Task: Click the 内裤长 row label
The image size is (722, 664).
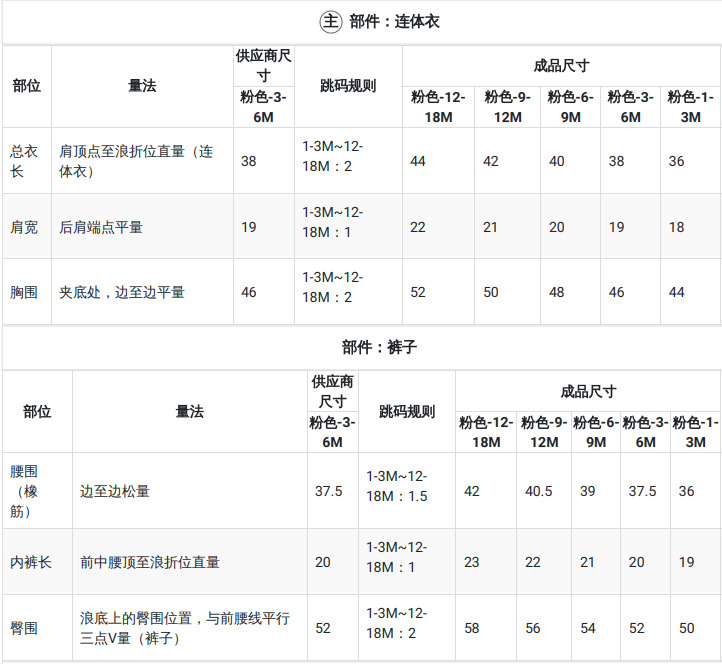Action: coord(31,562)
